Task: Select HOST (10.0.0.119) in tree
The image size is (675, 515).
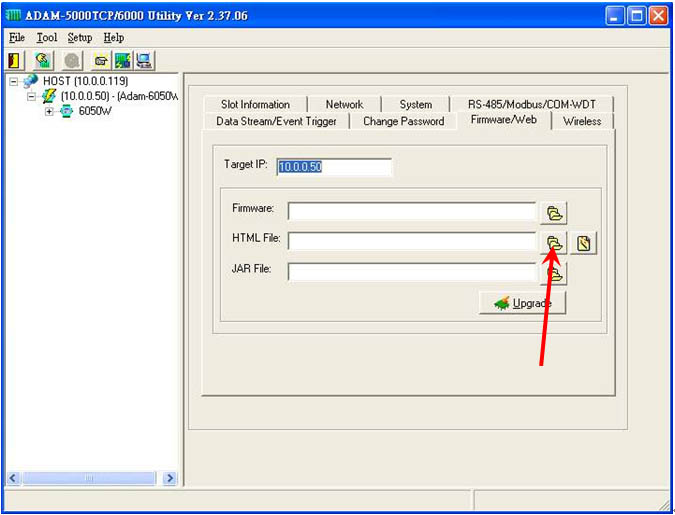Action: (x=86, y=81)
